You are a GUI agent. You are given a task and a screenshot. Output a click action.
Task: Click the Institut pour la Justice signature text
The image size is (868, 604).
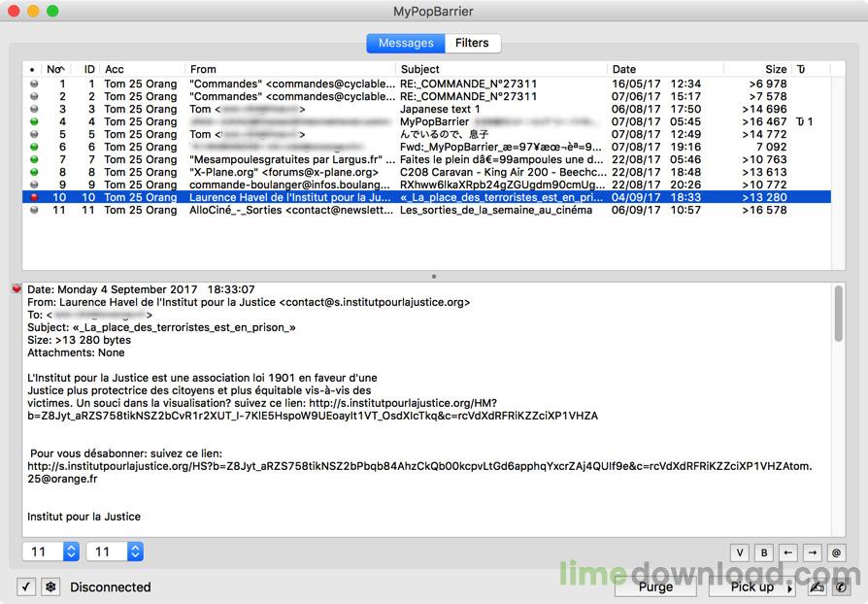84,517
